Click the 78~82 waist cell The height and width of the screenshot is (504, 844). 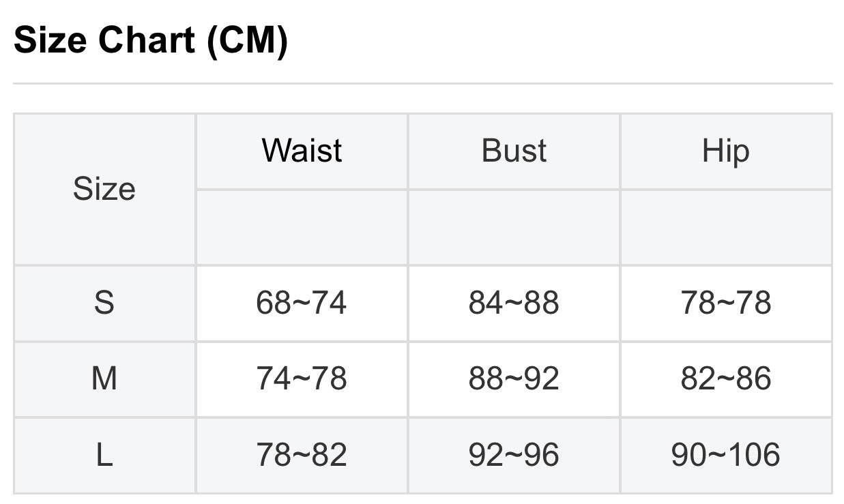pyautogui.click(x=302, y=455)
